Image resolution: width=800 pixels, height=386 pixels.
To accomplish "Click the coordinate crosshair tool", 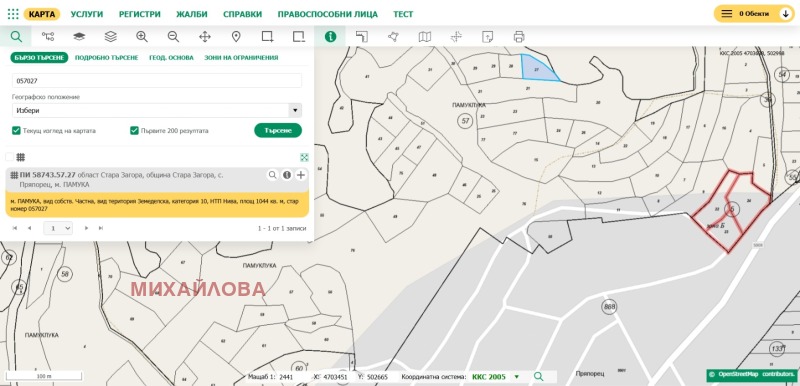I will click(x=456, y=37).
